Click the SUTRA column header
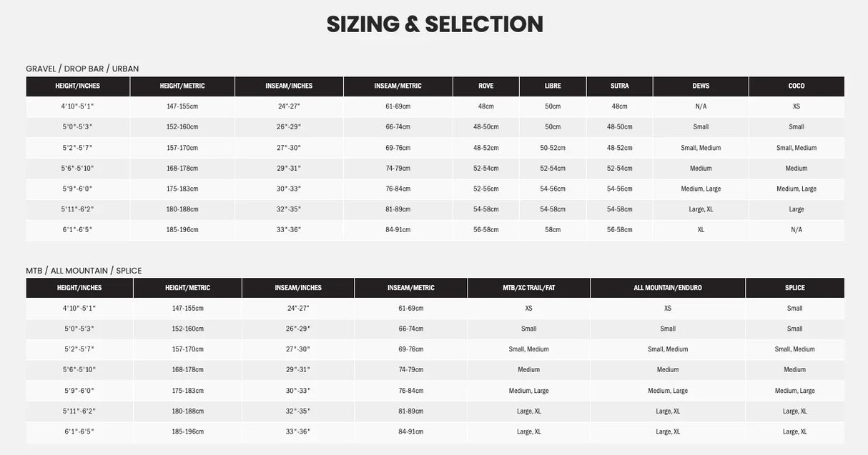Image resolution: width=868 pixels, height=455 pixels. (x=620, y=86)
